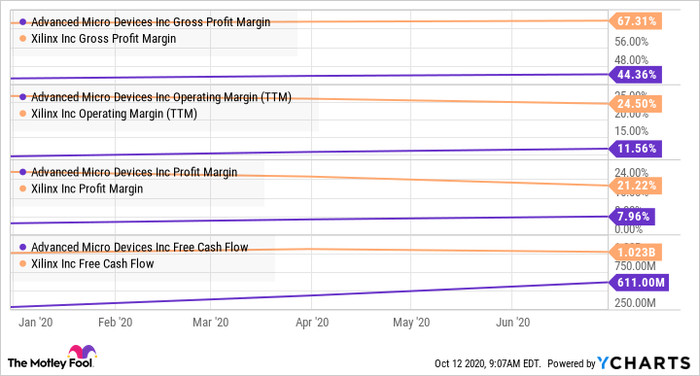Click orange dot beside Xilinx Operating Margin

click(x=23, y=114)
